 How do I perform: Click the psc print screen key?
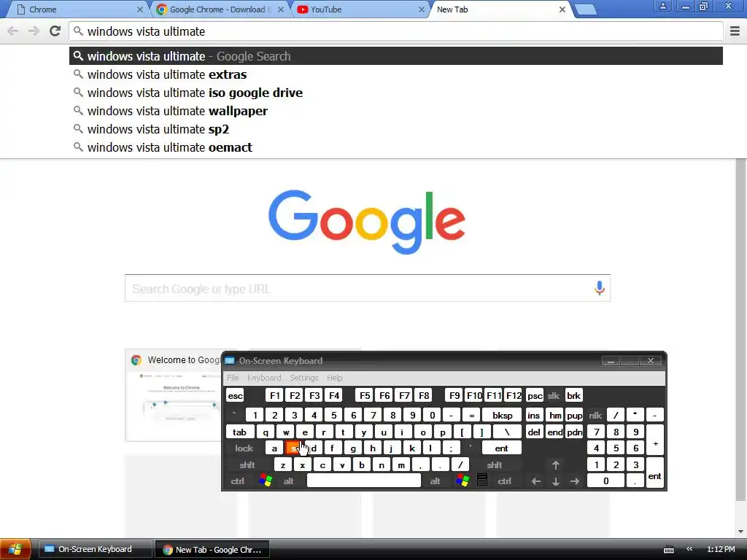535,396
